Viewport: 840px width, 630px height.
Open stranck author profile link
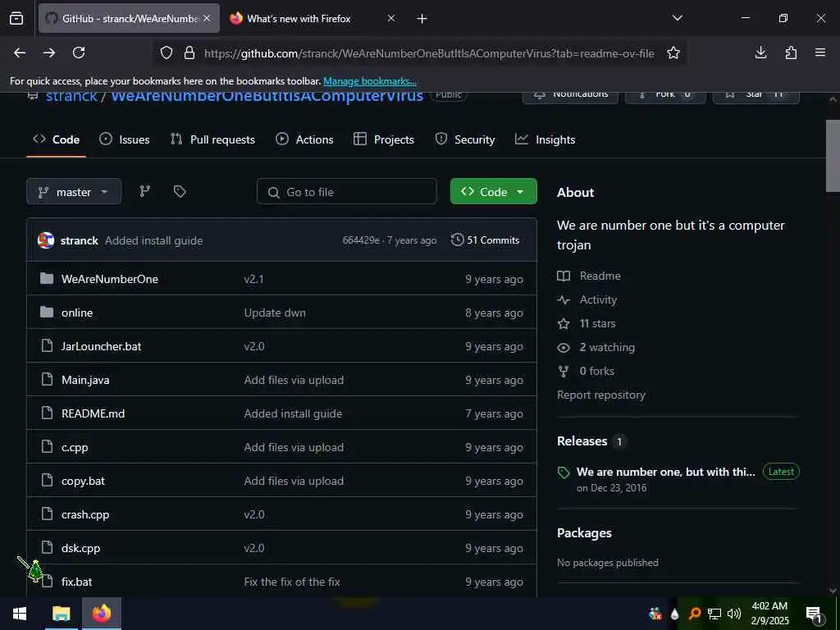(x=80, y=240)
